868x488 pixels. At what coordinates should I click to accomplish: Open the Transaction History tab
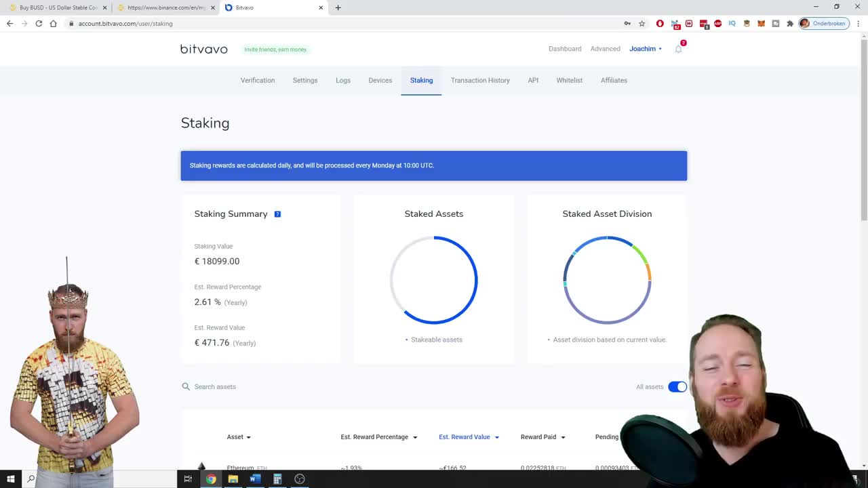pyautogui.click(x=480, y=80)
